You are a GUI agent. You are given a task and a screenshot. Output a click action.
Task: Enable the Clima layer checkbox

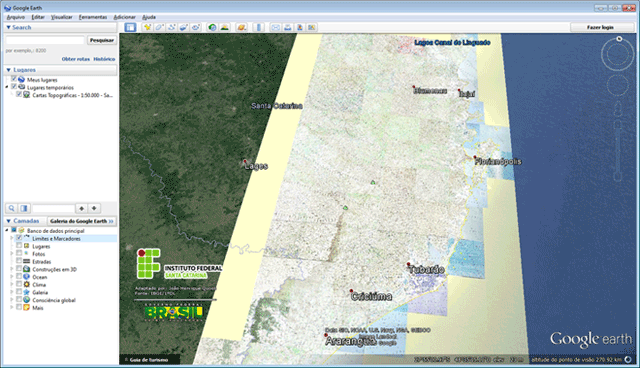[19, 284]
